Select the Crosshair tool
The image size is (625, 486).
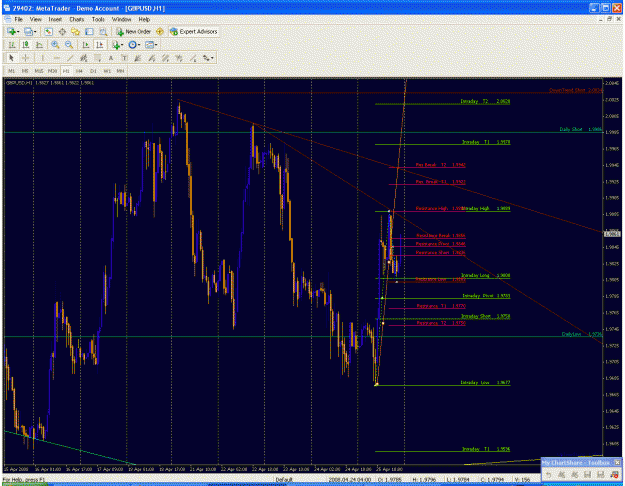(26, 58)
